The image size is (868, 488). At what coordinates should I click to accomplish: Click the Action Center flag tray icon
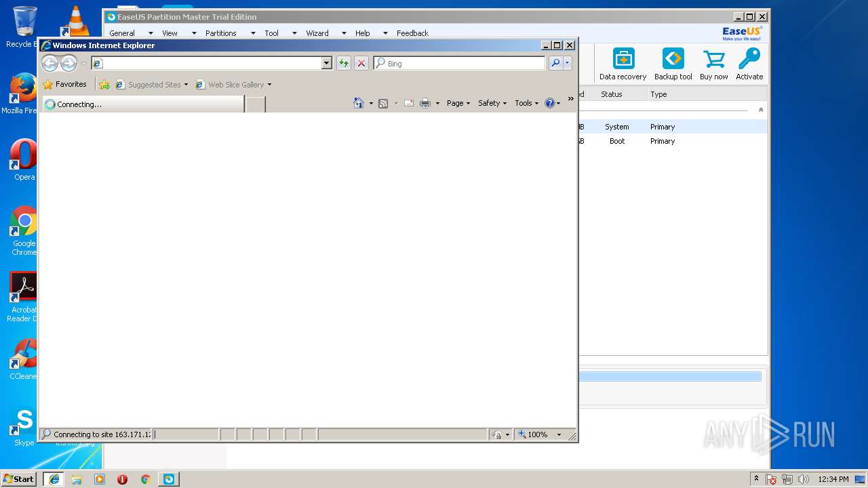(x=771, y=479)
